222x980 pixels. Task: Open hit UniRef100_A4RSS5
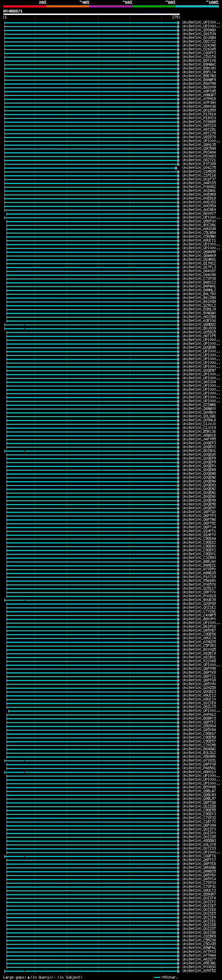pyautogui.click(x=199, y=183)
